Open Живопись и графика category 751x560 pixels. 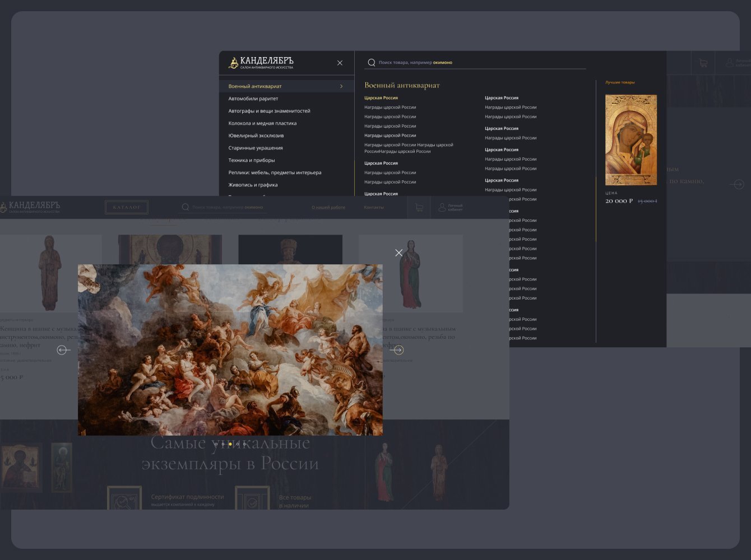click(253, 185)
